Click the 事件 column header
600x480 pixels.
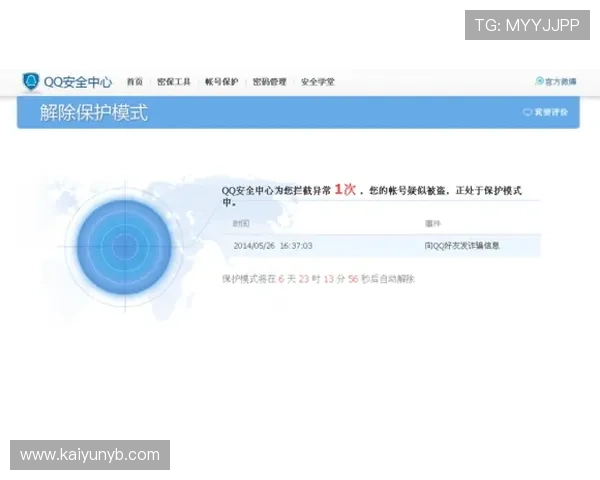click(433, 224)
